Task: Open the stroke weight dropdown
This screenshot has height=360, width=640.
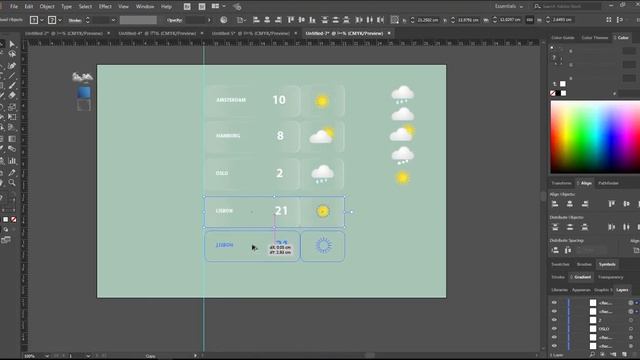Action: pos(113,20)
